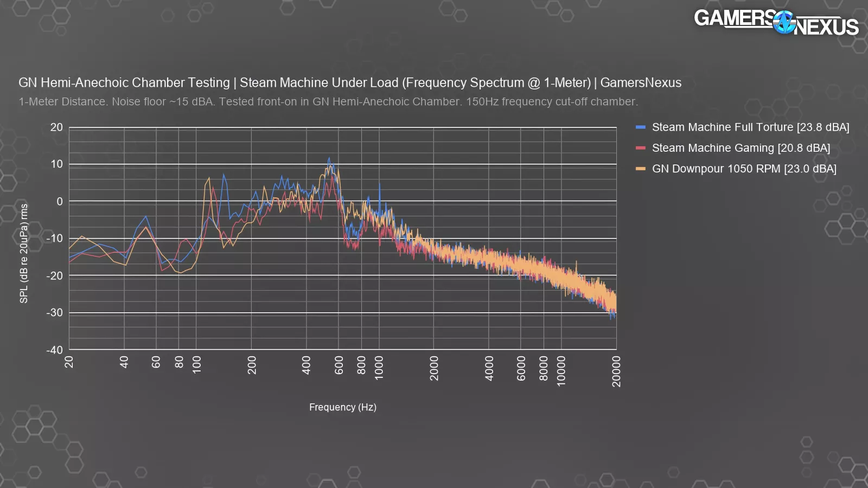
Task: Click the frequency axis label "60"
Action: coord(156,362)
